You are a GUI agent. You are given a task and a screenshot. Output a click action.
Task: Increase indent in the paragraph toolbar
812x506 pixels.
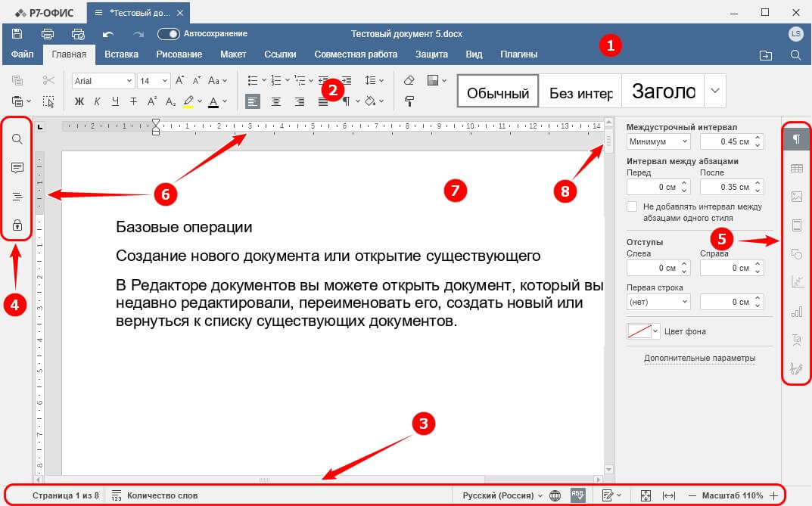pos(346,80)
